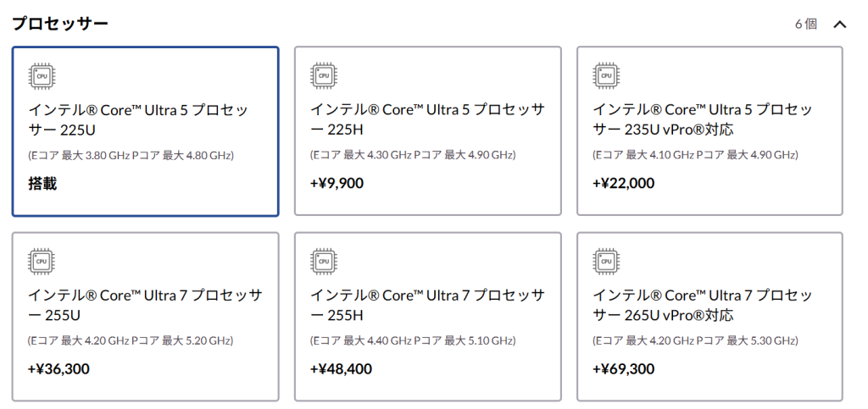
Task: Pick Core Ultra 7 265U vPro processor
Action: (709, 317)
